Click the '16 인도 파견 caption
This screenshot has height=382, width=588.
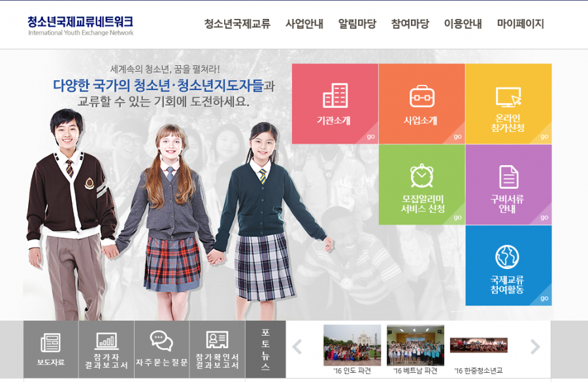point(352,371)
